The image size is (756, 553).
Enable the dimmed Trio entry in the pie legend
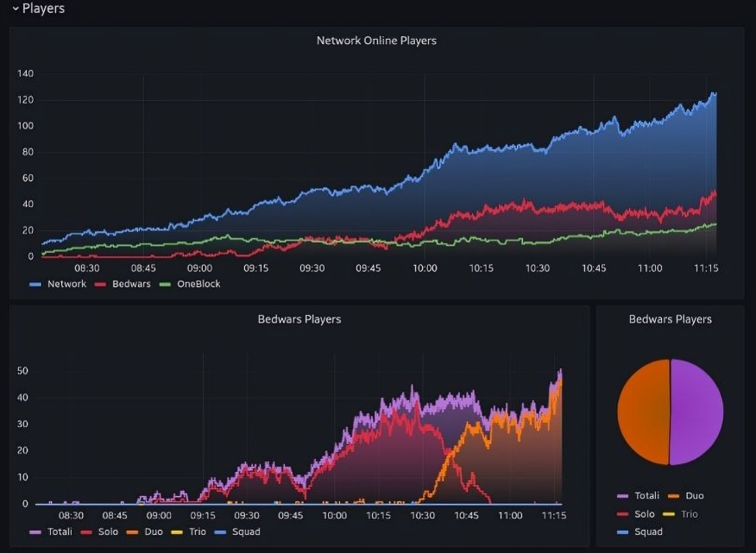(x=689, y=514)
